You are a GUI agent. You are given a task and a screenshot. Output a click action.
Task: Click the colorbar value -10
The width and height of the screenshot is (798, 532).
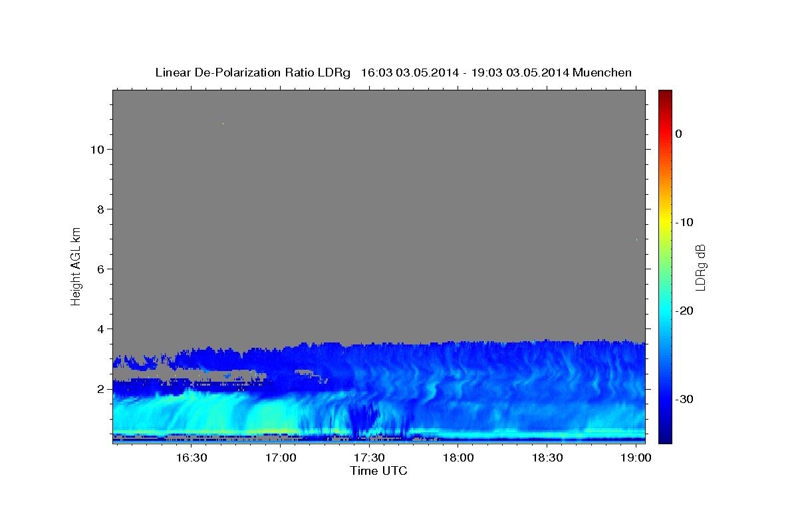coord(685,222)
